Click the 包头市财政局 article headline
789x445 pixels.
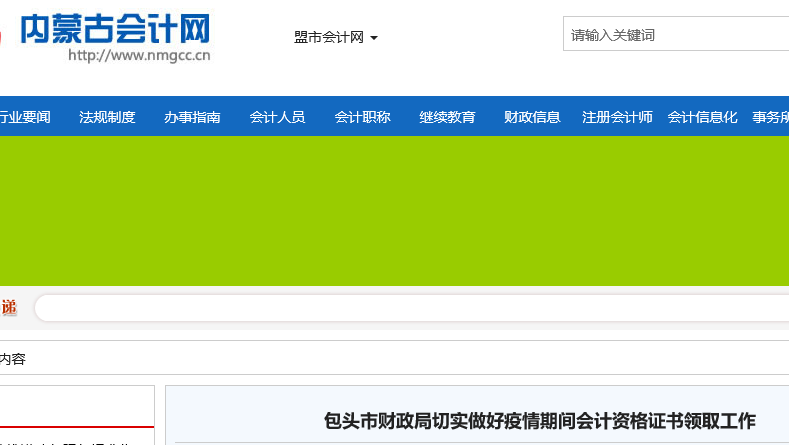click(540, 421)
